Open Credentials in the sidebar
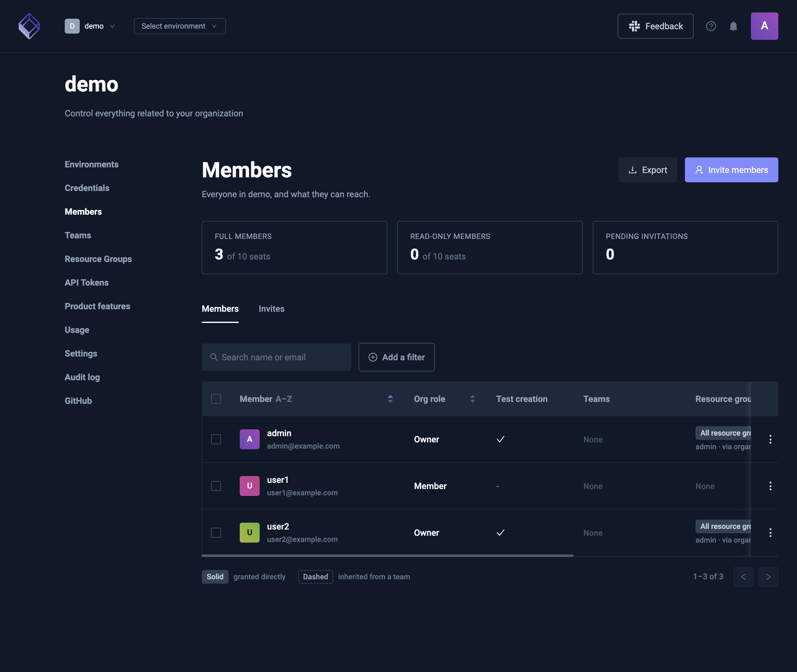This screenshot has height=672, width=797. [87, 188]
